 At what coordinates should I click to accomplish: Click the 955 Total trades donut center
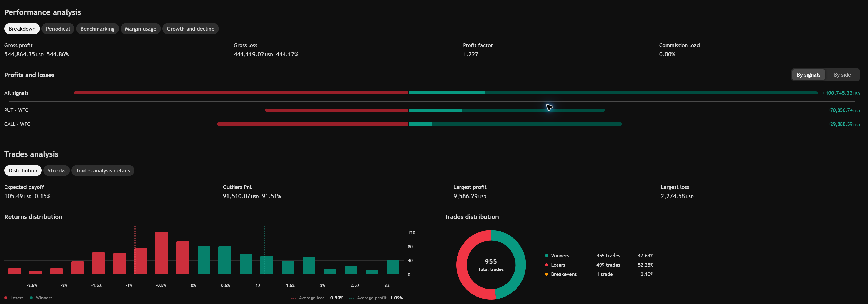491,265
